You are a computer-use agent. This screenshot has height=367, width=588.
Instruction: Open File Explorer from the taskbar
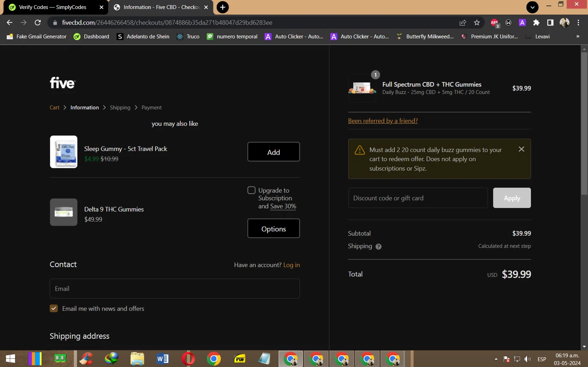pos(137,358)
